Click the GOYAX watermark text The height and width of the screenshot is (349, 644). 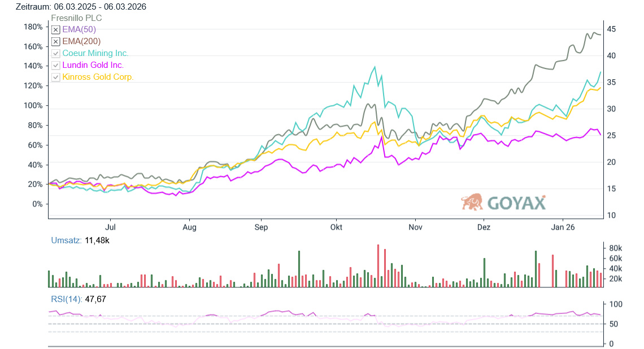click(x=516, y=203)
